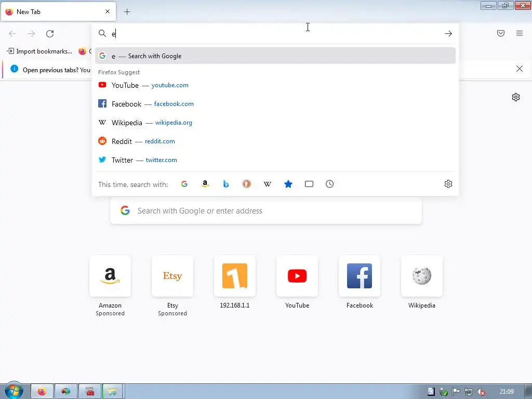Click the 21:09 taskbar clock
This screenshot has width=532, height=399.
click(x=507, y=392)
